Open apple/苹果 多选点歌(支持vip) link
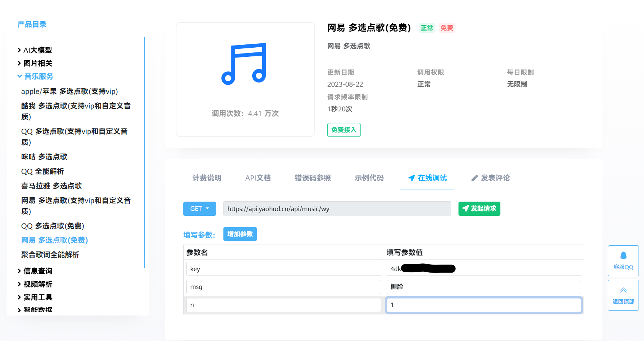 (x=70, y=91)
